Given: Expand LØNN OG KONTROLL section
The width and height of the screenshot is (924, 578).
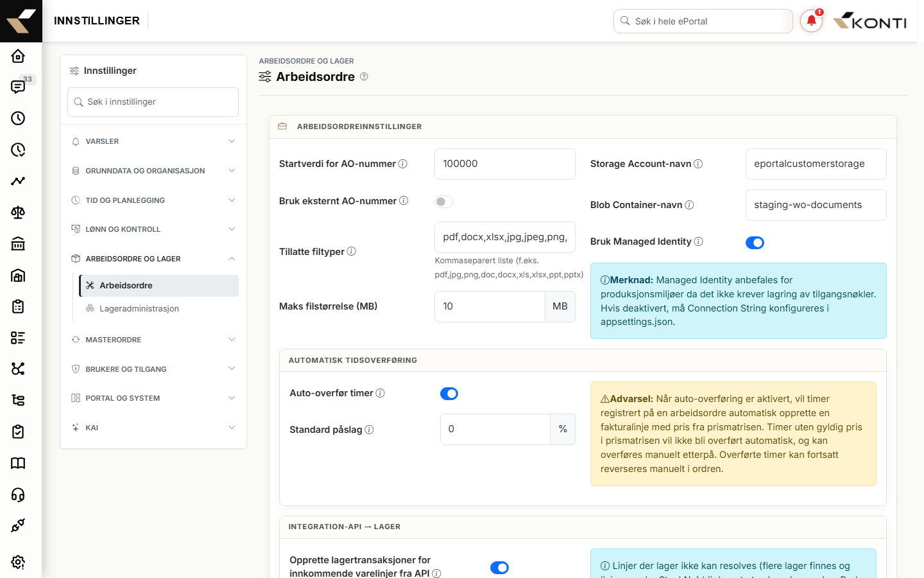Looking at the screenshot, I should (x=153, y=229).
